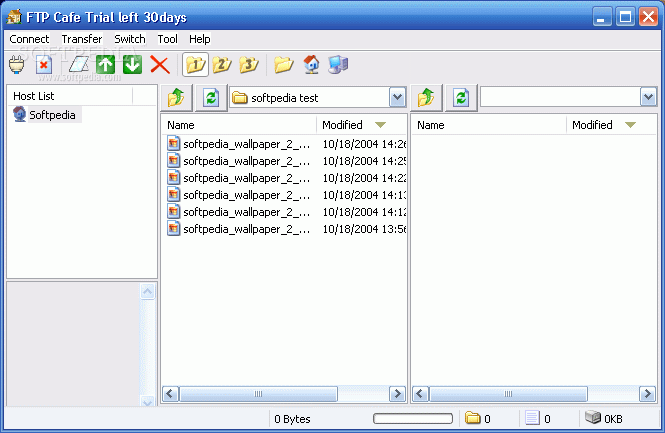Screen dimensions: 665x433
Task: Click left pane Modified column header
Action: pyautogui.click(x=361, y=125)
